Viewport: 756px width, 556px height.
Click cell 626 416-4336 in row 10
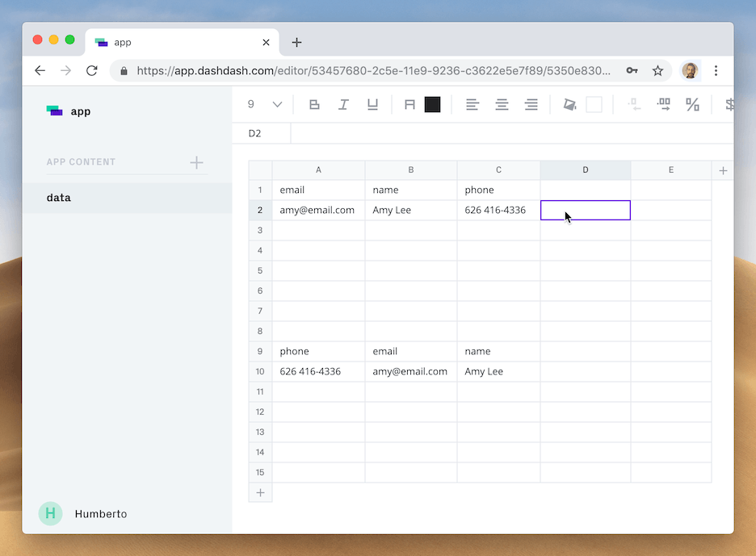coord(318,371)
